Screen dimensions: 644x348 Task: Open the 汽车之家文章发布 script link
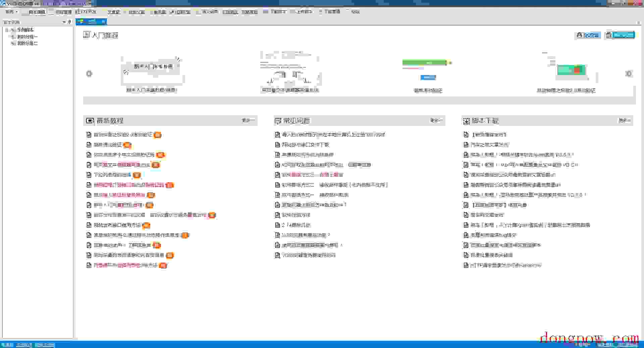click(x=489, y=145)
